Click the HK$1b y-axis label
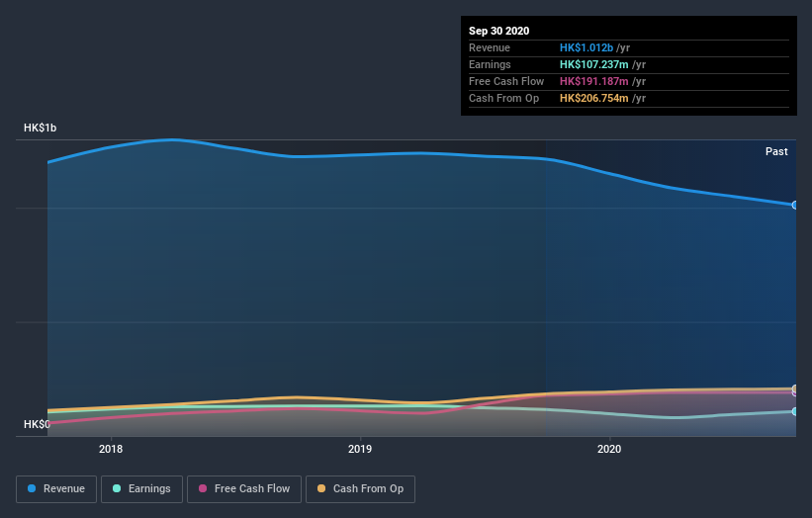812x518 pixels. coord(40,128)
